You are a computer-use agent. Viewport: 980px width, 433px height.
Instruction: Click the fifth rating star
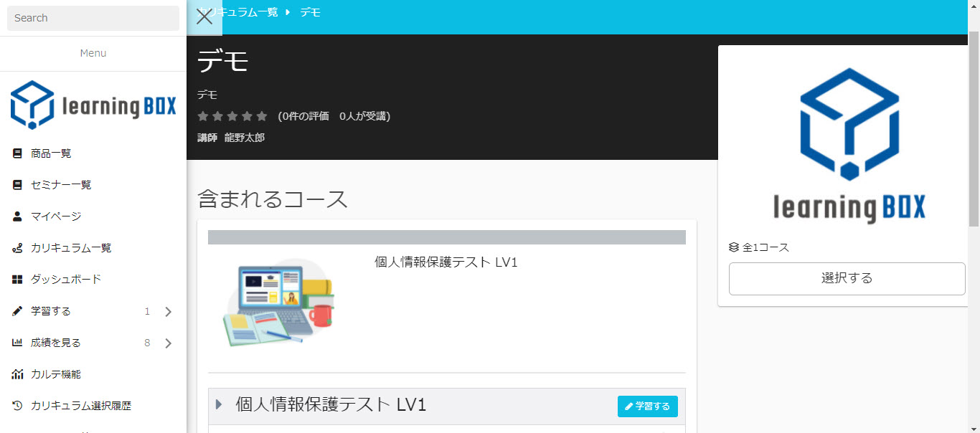coord(262,116)
